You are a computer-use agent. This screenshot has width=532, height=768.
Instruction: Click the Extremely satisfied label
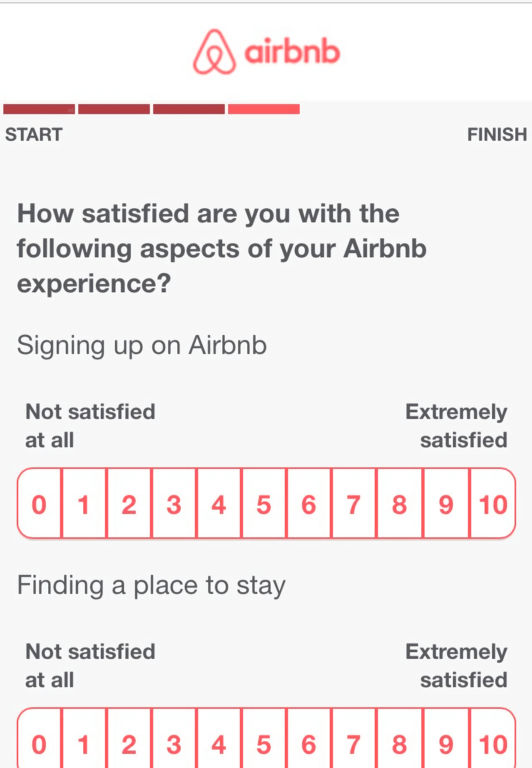[456, 426]
